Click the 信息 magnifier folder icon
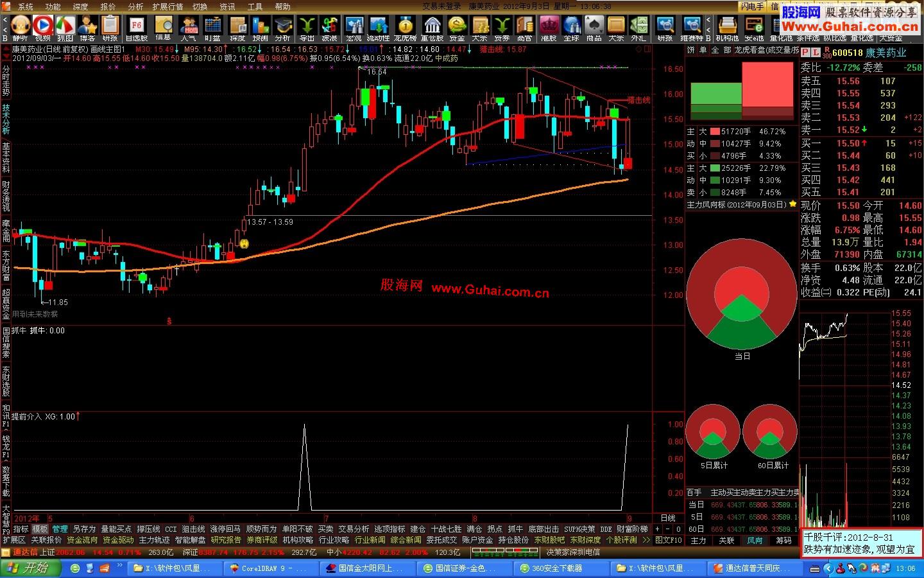 pyautogui.click(x=164, y=28)
